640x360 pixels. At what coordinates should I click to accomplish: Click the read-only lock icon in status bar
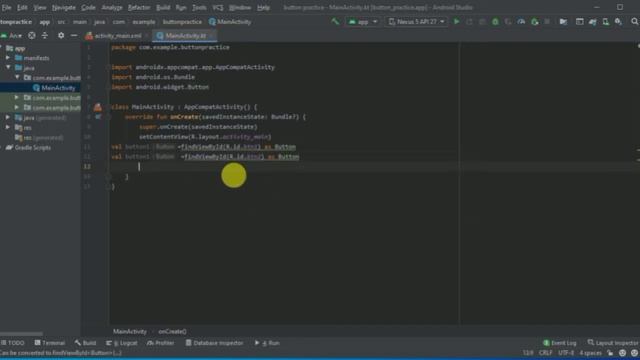coord(610,353)
